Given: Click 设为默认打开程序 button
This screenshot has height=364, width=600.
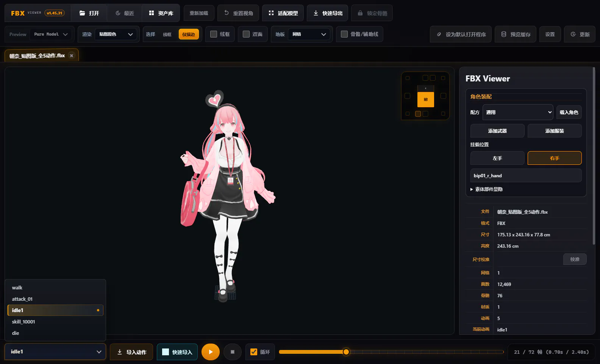Looking at the screenshot, I should 461,34.
